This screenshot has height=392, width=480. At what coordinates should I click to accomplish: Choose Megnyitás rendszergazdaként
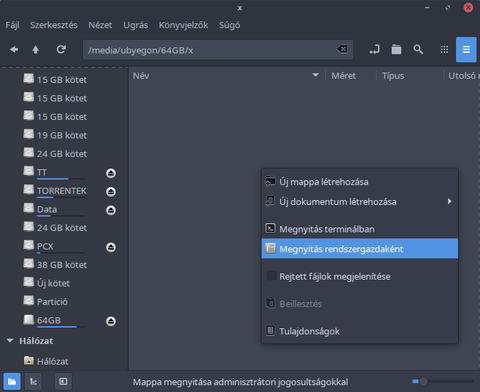[360, 249]
